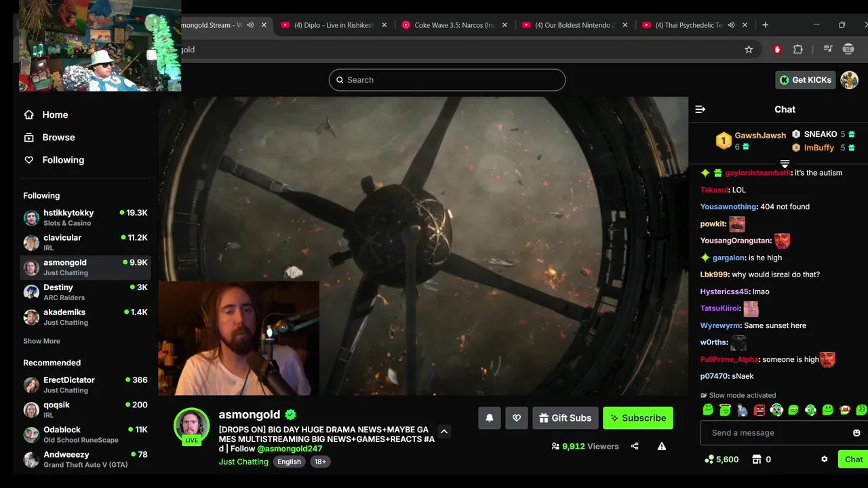Open the Home page in sidebar

pos(46,115)
